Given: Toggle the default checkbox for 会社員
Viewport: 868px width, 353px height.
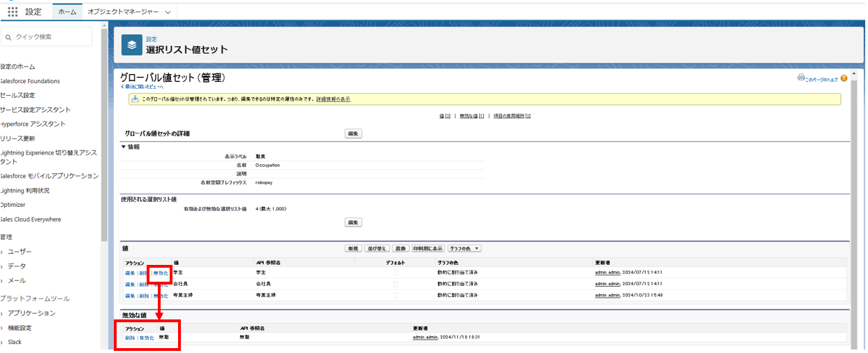Looking at the screenshot, I should [x=395, y=284].
